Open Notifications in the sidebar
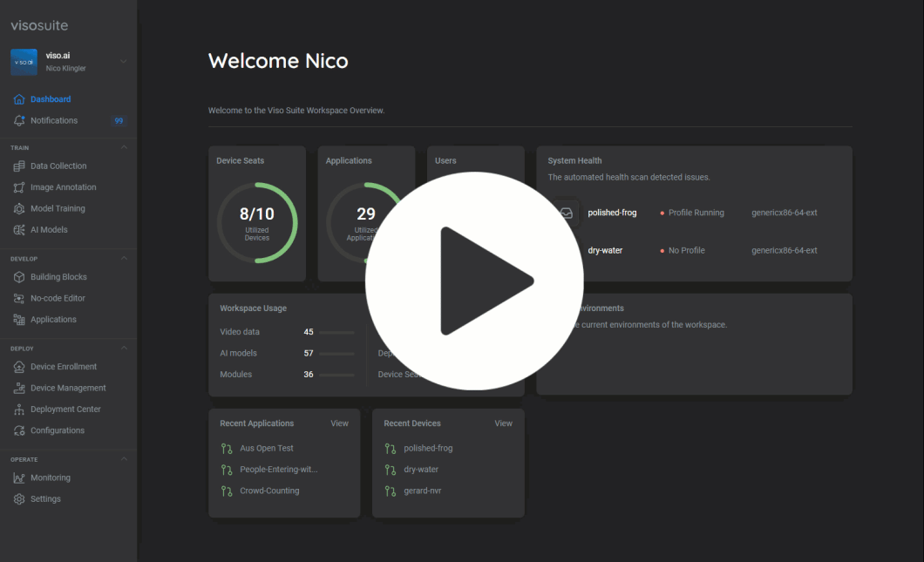The width and height of the screenshot is (924, 562). tap(54, 120)
